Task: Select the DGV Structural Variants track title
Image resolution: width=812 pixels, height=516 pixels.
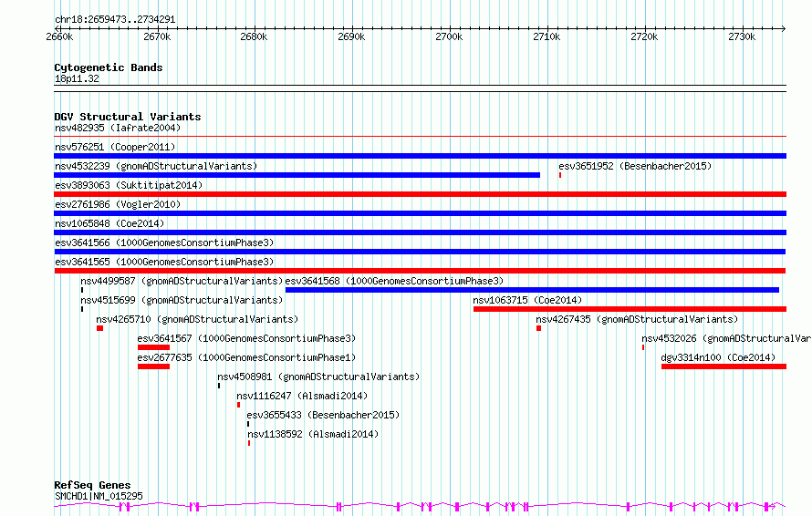Action: [128, 117]
